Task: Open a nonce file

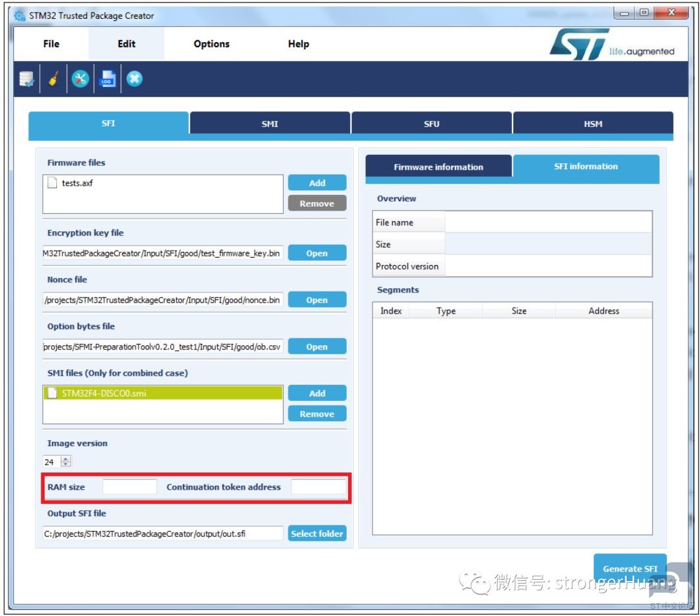Action: (317, 300)
